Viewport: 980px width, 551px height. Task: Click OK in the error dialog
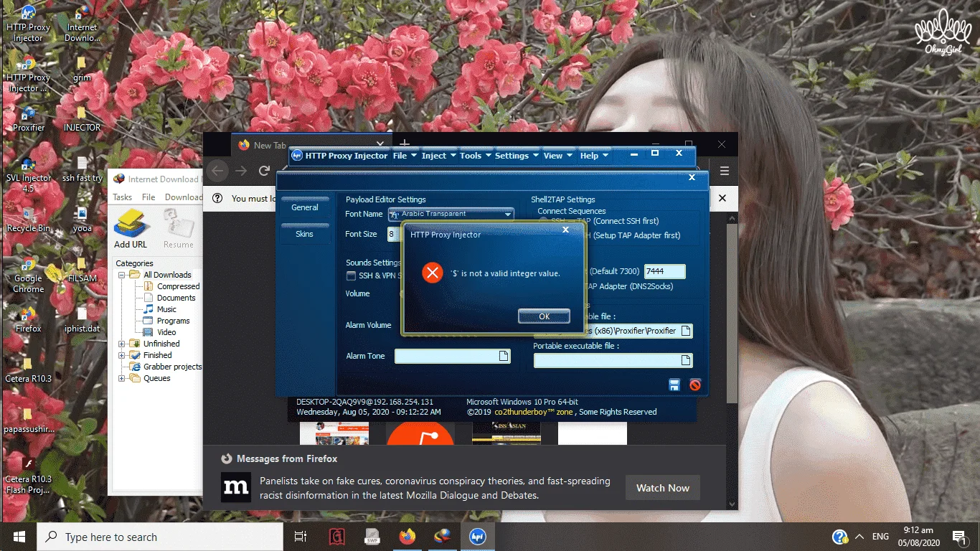(x=544, y=316)
